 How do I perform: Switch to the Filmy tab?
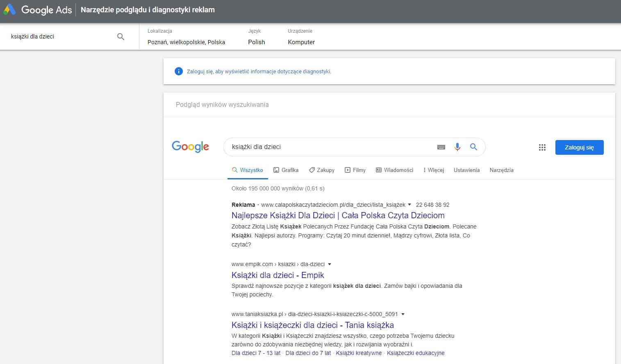pos(355,170)
